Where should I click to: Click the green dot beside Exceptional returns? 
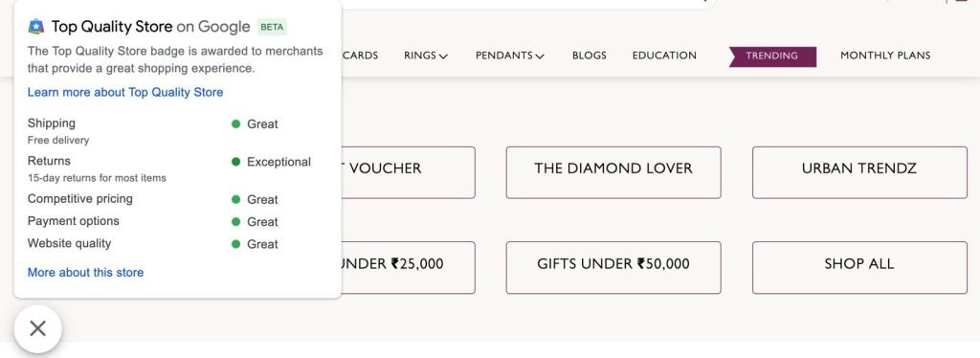point(235,162)
